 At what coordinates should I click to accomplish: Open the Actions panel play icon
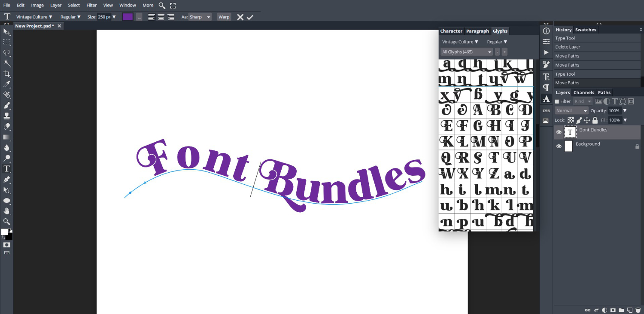click(x=546, y=52)
